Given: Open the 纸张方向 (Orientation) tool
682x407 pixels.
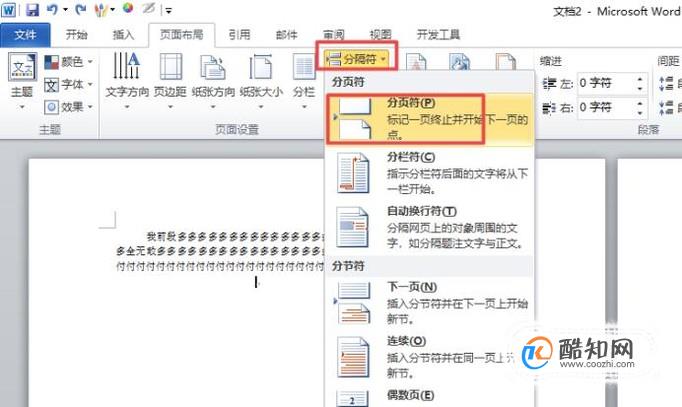Looking at the screenshot, I should [x=213, y=80].
